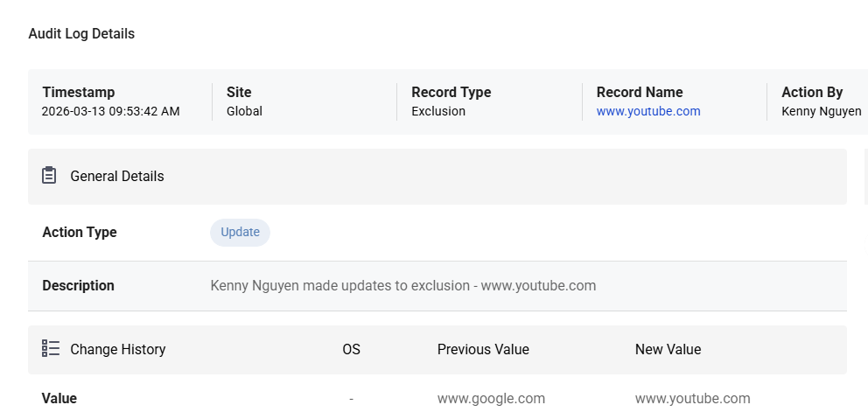Click the Record Name header label
The height and width of the screenshot is (419, 868).
tap(640, 92)
